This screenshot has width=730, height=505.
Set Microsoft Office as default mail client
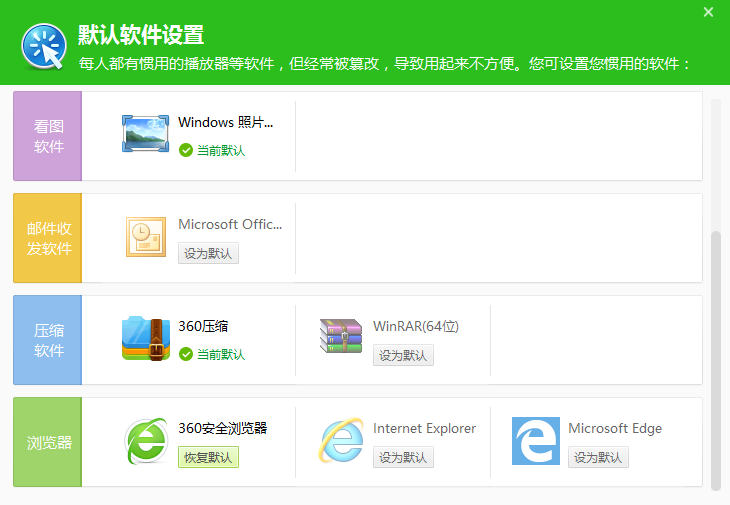pyautogui.click(x=208, y=253)
